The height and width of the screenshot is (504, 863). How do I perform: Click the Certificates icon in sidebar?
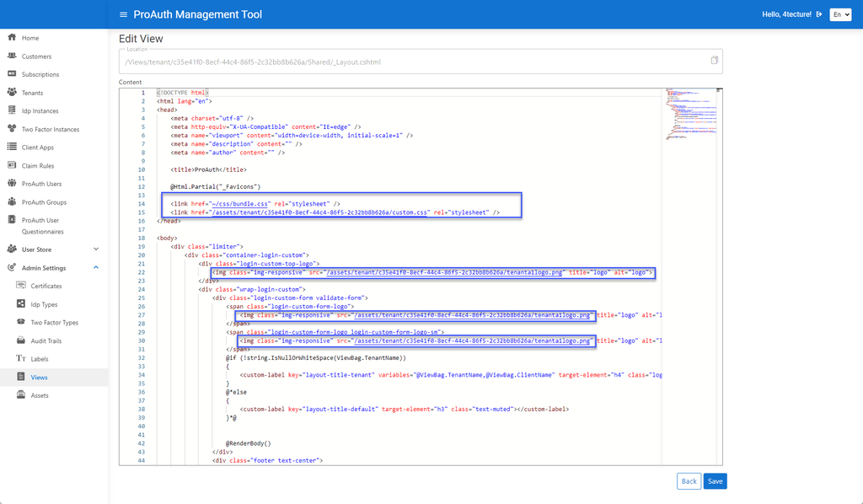point(22,286)
